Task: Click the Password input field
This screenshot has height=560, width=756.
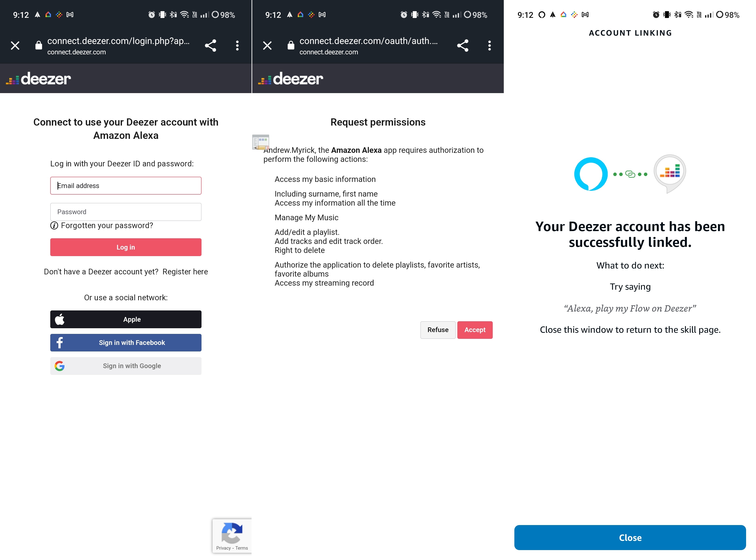Action: tap(125, 211)
